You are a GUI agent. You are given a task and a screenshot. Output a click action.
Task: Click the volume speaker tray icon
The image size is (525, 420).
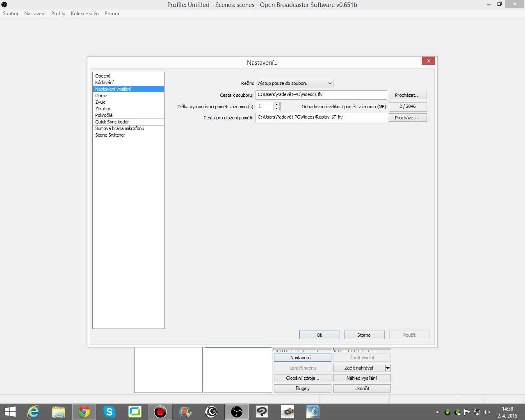pos(487,412)
